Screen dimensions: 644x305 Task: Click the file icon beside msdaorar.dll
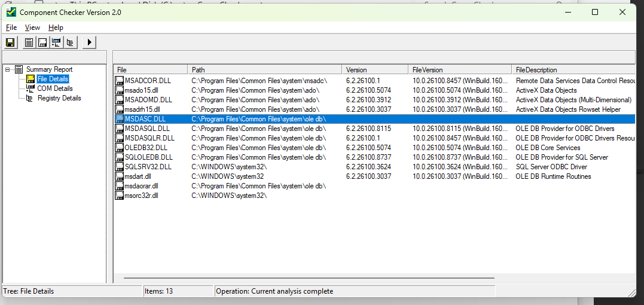(x=120, y=186)
